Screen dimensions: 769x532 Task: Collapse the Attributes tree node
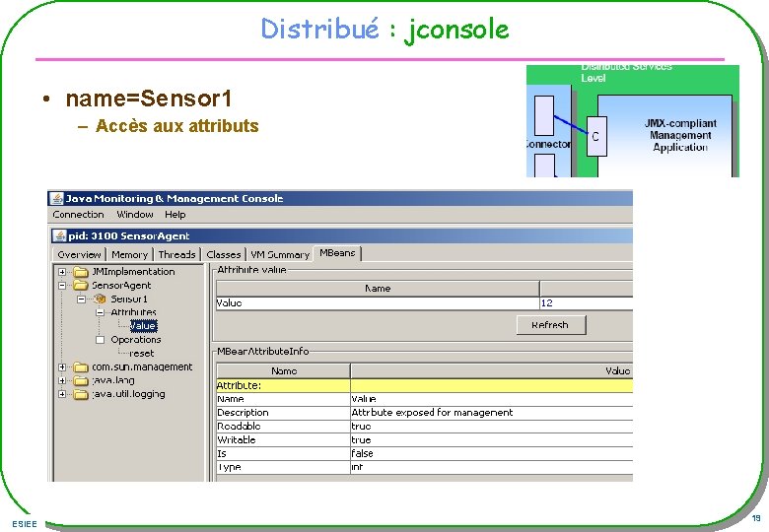click(100, 312)
